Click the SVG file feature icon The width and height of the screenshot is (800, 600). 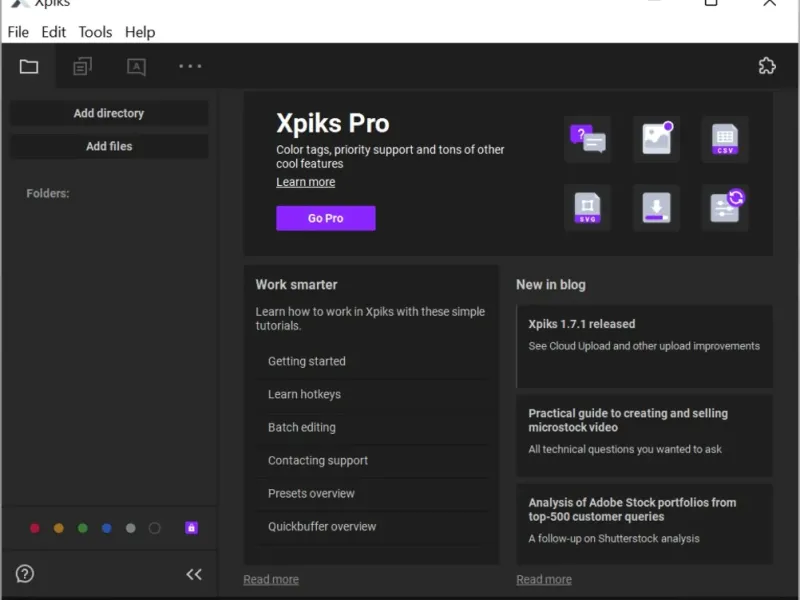point(587,208)
